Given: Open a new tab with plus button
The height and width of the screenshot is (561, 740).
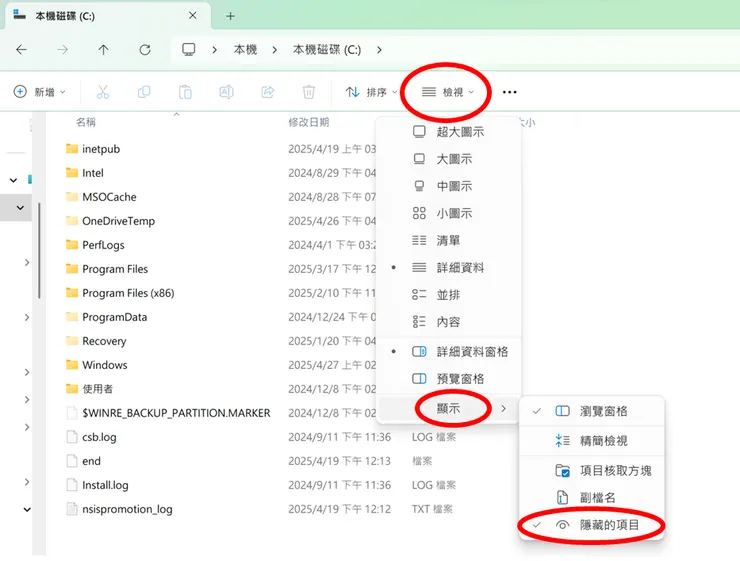Looking at the screenshot, I should [x=230, y=16].
